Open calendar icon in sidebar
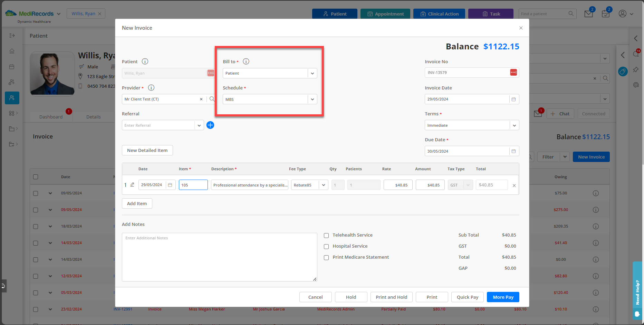The image size is (644, 325). pyautogui.click(x=12, y=67)
